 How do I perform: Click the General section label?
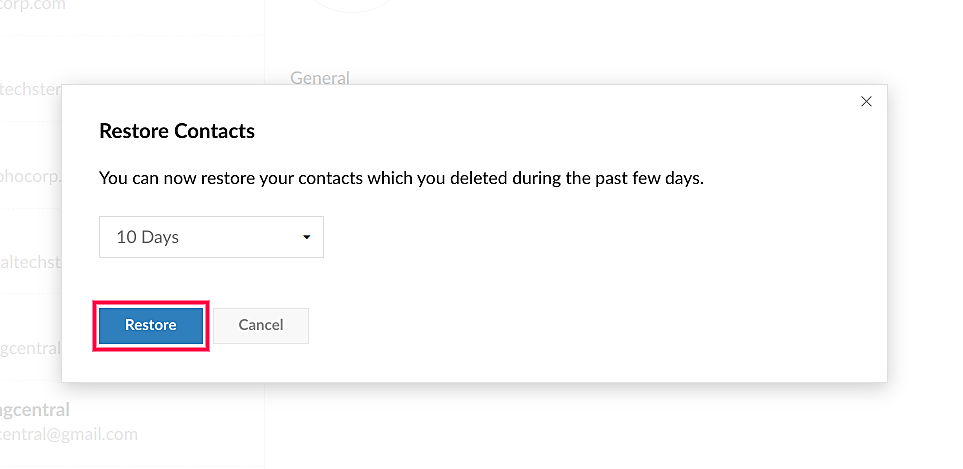tap(319, 77)
